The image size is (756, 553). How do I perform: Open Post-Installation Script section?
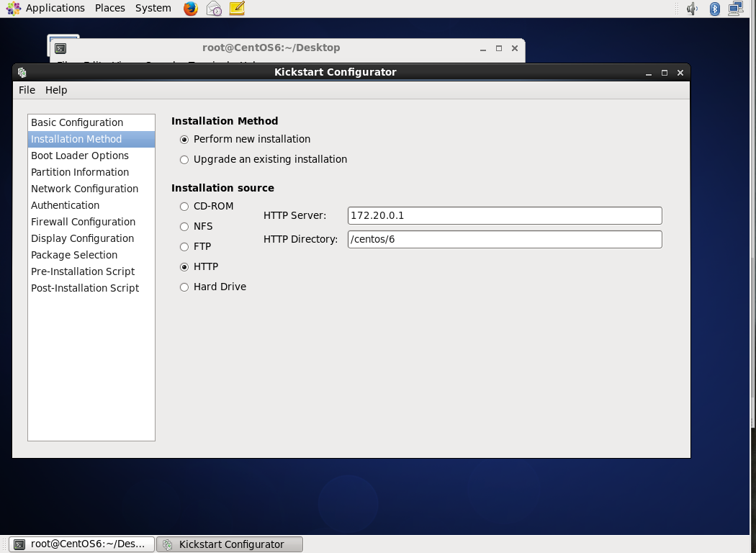[91, 288]
